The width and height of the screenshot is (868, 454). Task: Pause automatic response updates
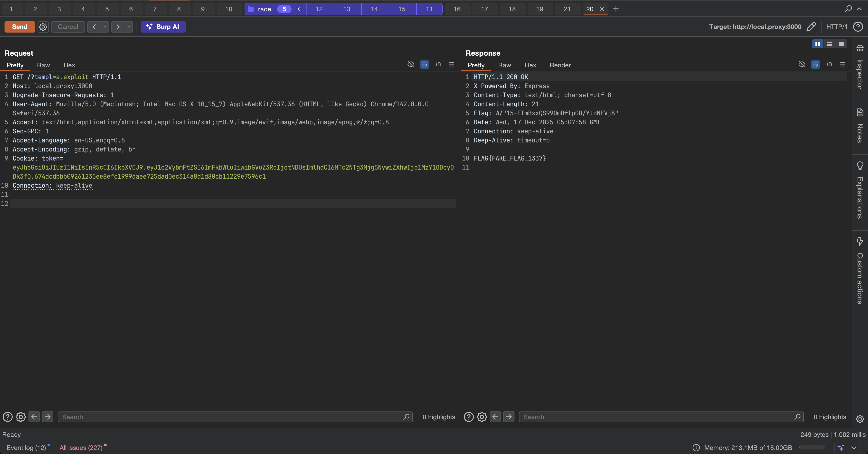pos(817,44)
